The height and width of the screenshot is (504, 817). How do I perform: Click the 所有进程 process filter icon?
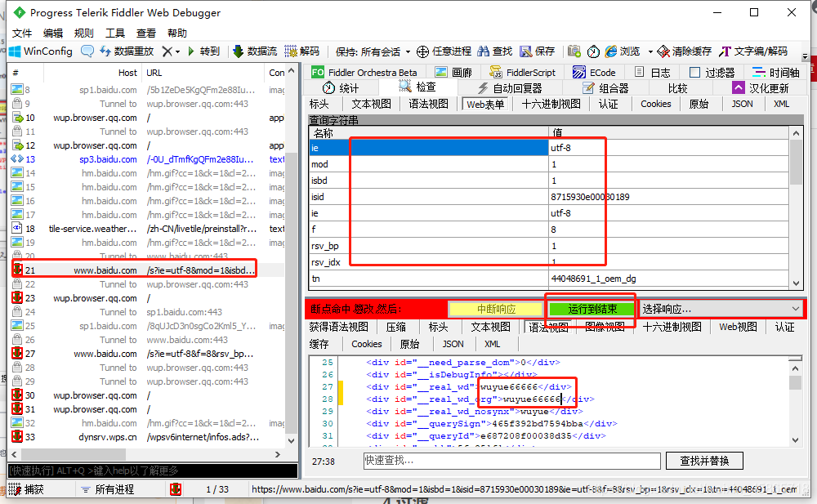[x=85, y=489]
